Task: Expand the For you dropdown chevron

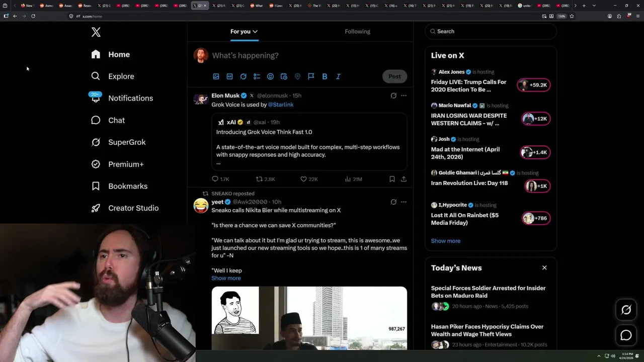Action: [255, 32]
